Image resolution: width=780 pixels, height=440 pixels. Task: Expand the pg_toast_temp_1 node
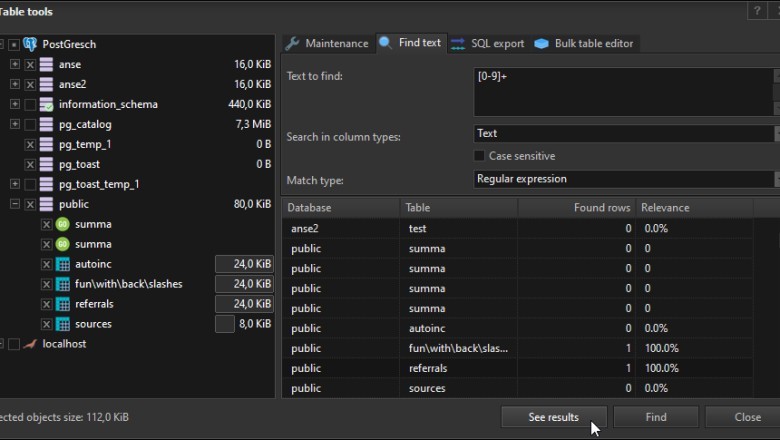pos(15,184)
